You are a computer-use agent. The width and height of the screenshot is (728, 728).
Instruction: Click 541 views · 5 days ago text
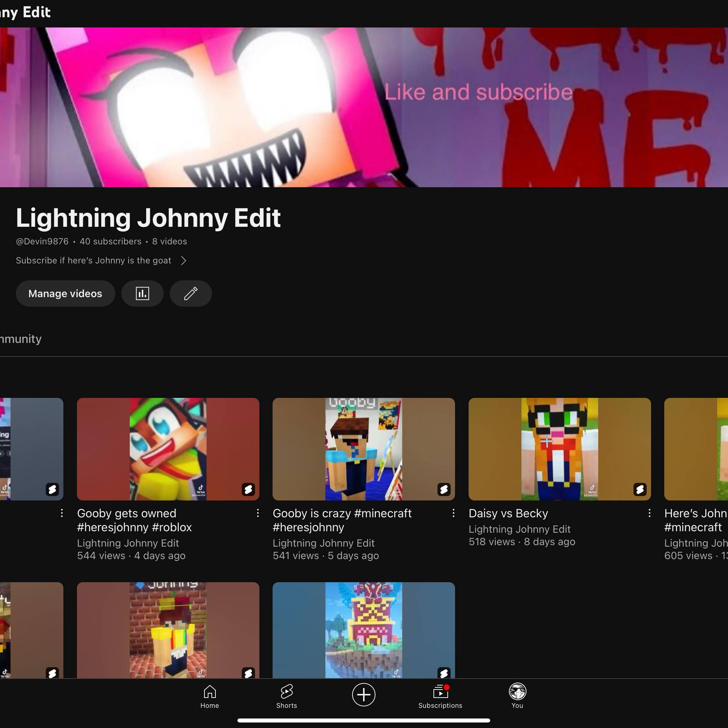click(x=326, y=555)
